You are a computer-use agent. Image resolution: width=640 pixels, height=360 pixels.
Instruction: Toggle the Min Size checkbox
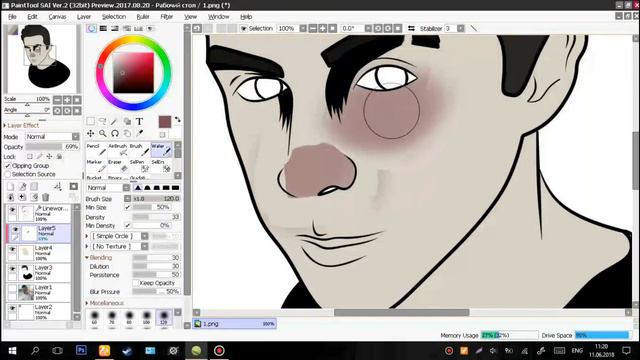pyautogui.click(x=127, y=207)
